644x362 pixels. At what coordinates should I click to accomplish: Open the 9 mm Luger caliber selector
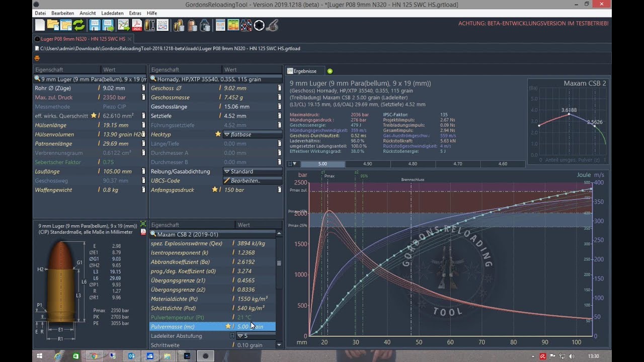[x=90, y=79]
